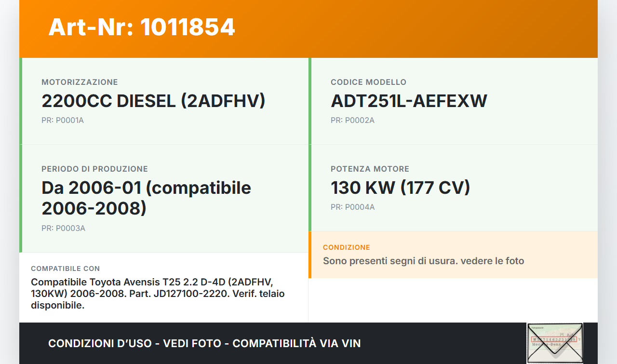Select the MOTORIZZAZIONE field label
The height and width of the screenshot is (364, 617).
point(80,82)
